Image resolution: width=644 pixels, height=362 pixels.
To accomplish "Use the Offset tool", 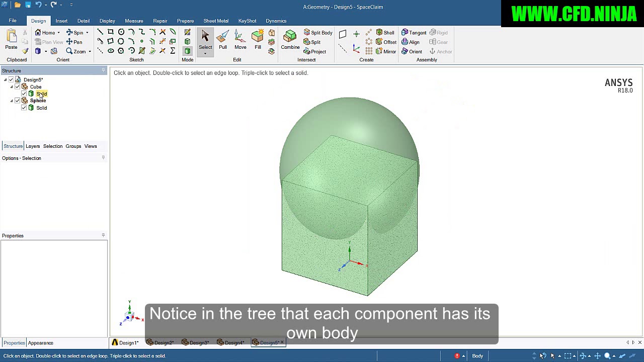I will pos(386,42).
